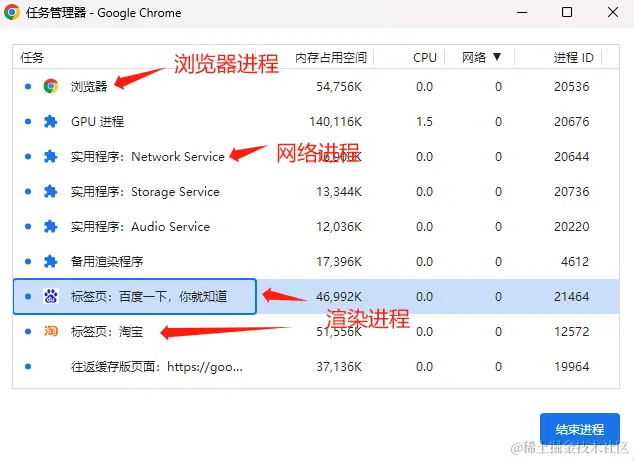Maximize the 任务管理器 window

pos(567,12)
